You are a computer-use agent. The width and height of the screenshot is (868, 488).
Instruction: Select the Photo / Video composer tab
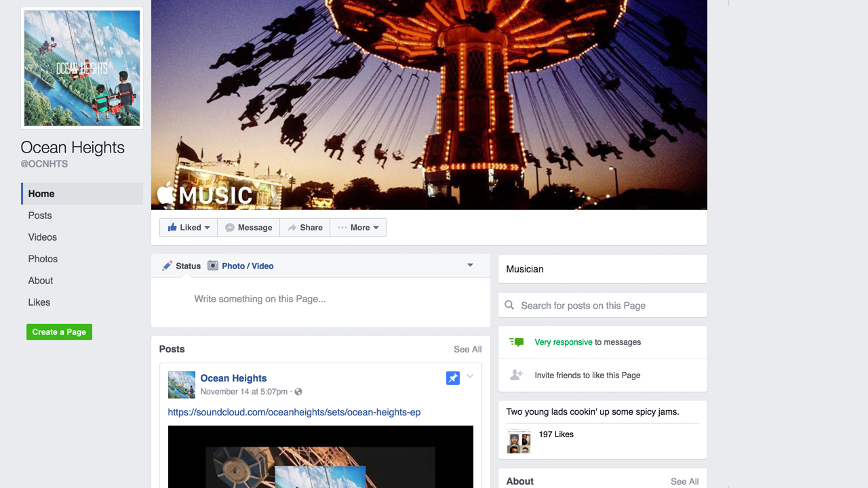[x=240, y=266]
